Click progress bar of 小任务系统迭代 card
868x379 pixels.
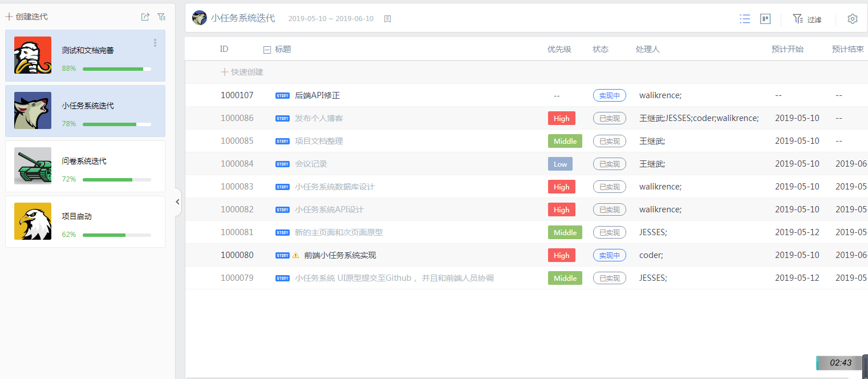click(x=116, y=124)
